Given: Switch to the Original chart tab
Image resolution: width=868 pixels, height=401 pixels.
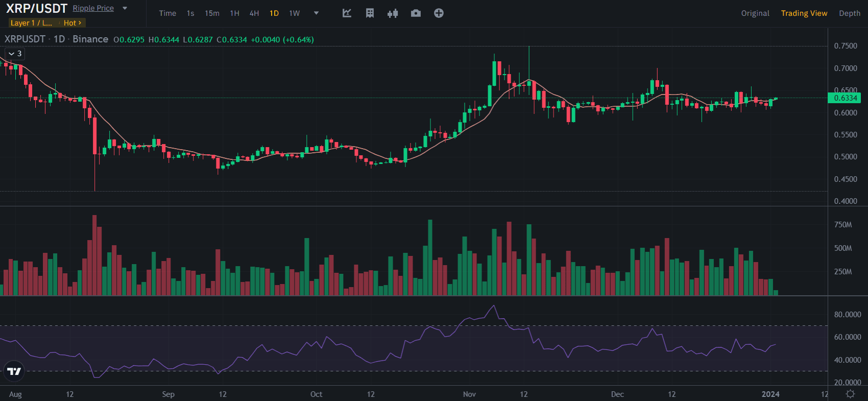Looking at the screenshot, I should tap(755, 13).
